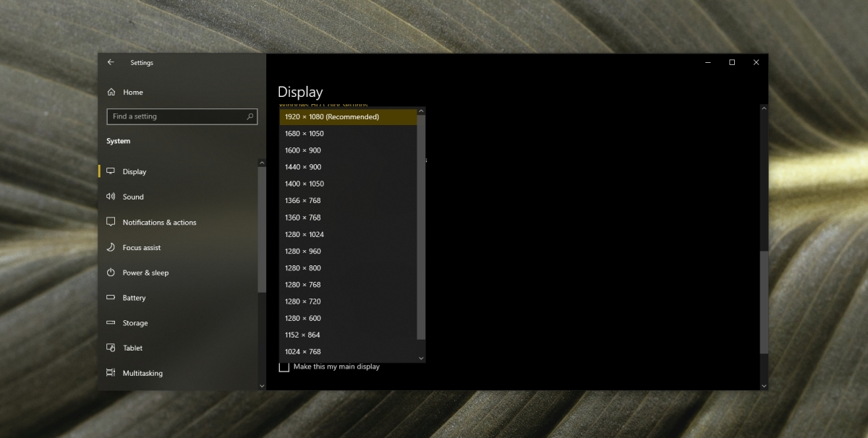
Task: Open the Power & sleep icon
Action: 111,272
